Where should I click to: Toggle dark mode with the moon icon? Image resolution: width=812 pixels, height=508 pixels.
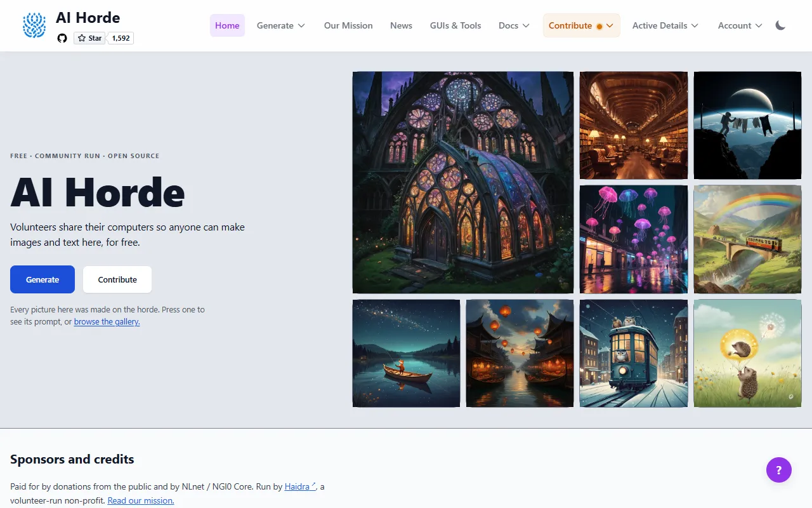tap(781, 25)
